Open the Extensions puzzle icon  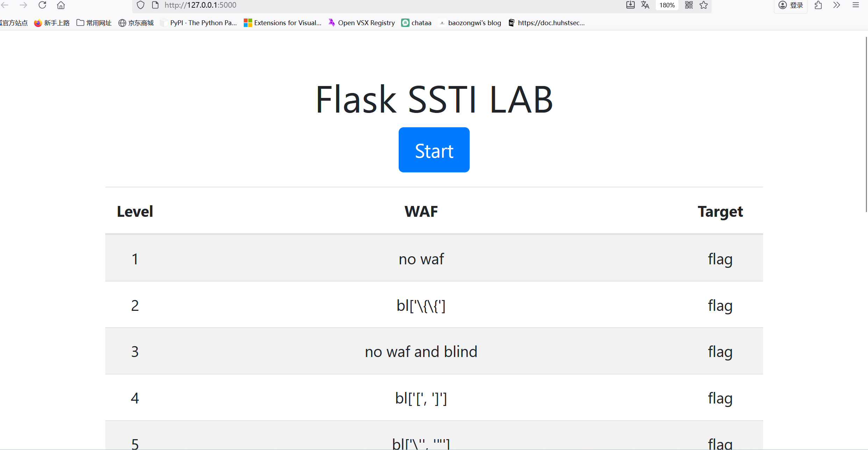818,5
